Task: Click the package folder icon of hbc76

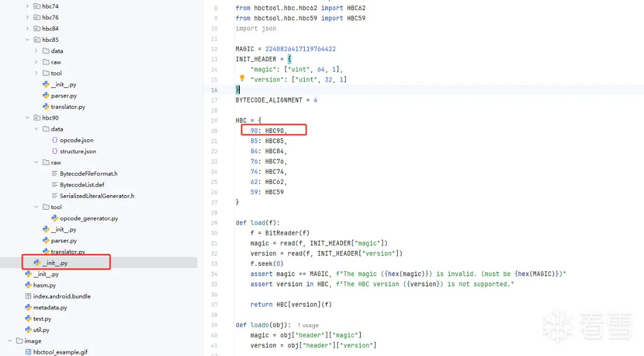Action: tap(37, 18)
